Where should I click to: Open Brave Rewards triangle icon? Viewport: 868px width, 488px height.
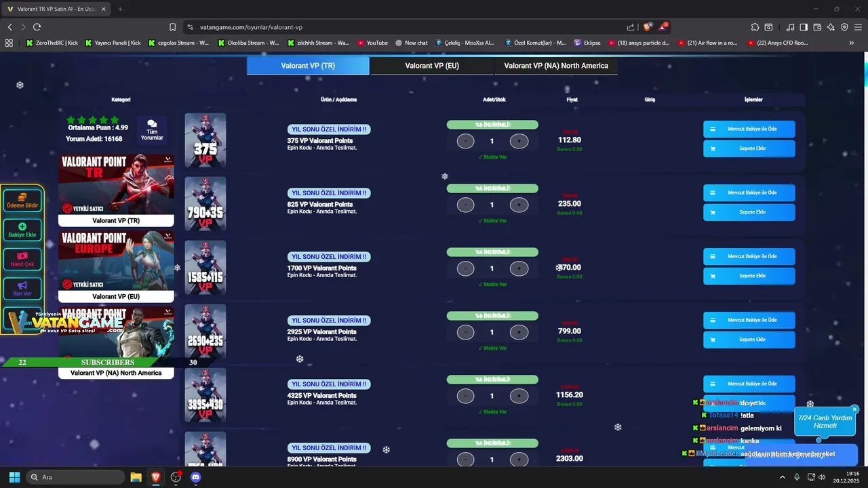[x=664, y=27]
